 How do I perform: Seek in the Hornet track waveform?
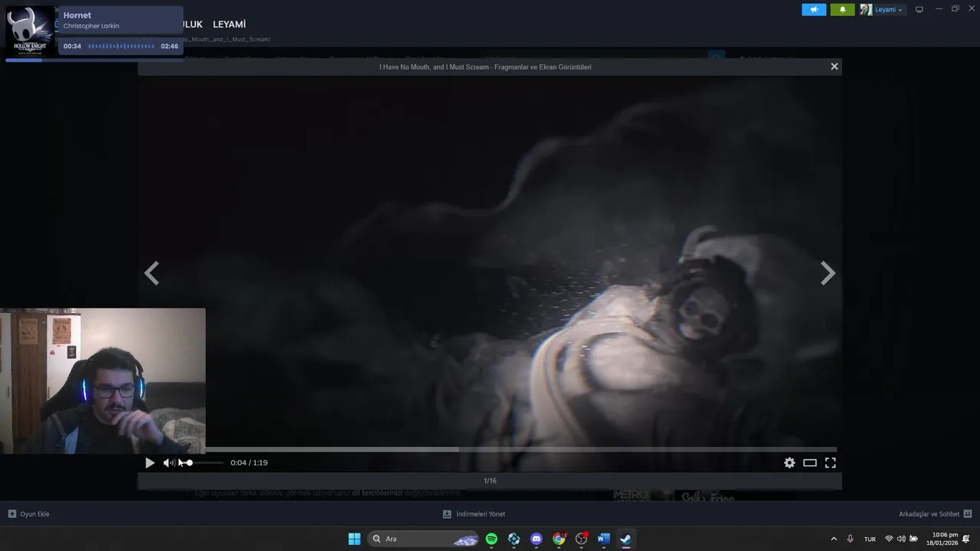pyautogui.click(x=121, y=47)
